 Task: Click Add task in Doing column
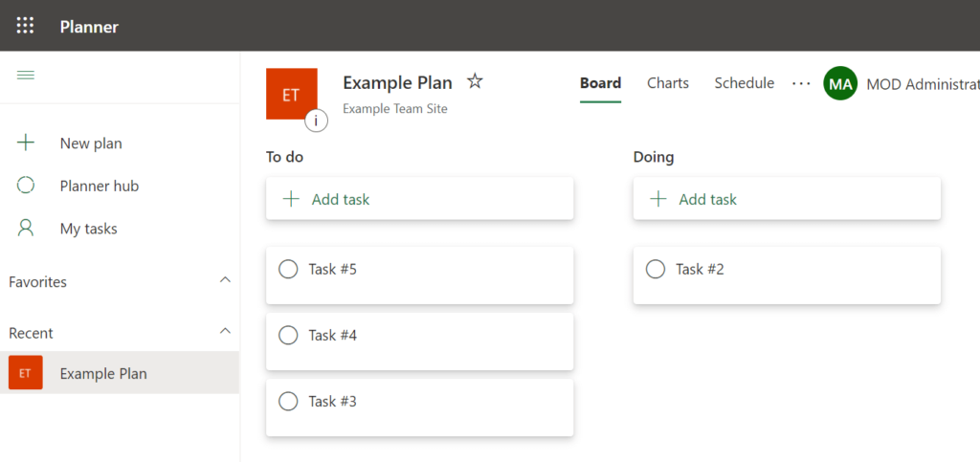coord(787,199)
